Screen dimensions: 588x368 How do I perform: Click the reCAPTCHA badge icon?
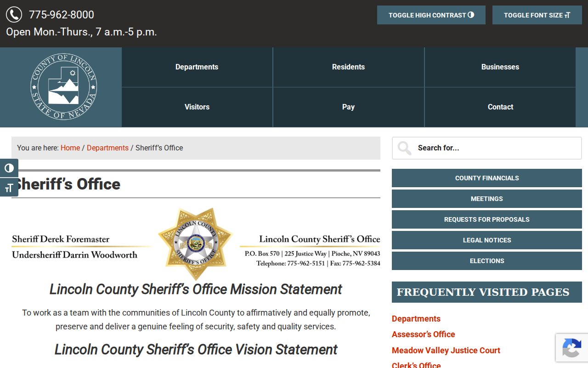pos(571,348)
